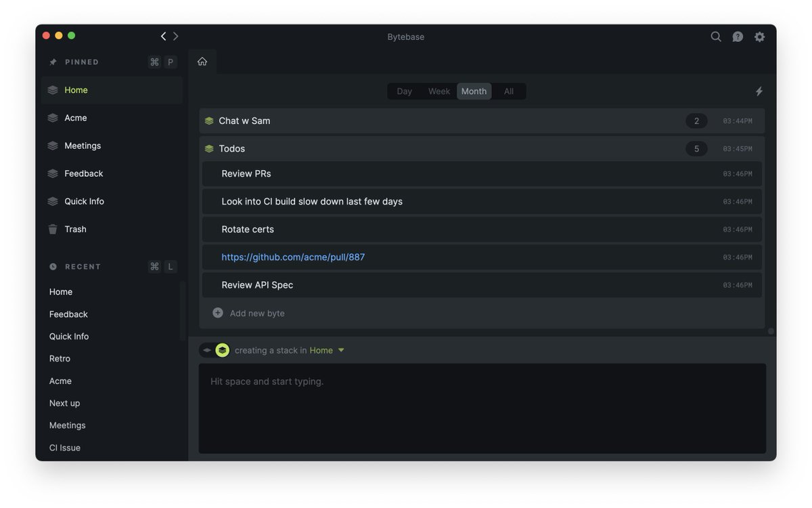Click the 03:45PM timestamp on Todos
This screenshot has width=812, height=508.
point(738,149)
